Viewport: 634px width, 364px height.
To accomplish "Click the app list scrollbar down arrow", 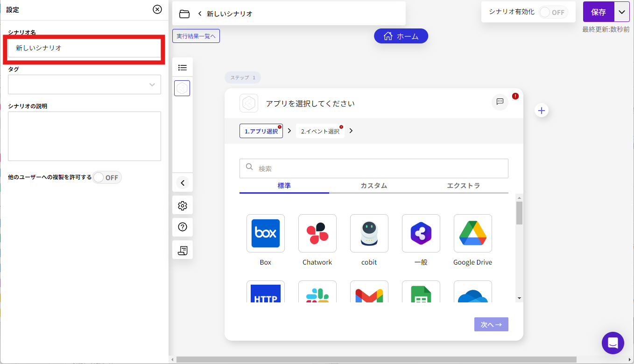I will [x=520, y=298].
